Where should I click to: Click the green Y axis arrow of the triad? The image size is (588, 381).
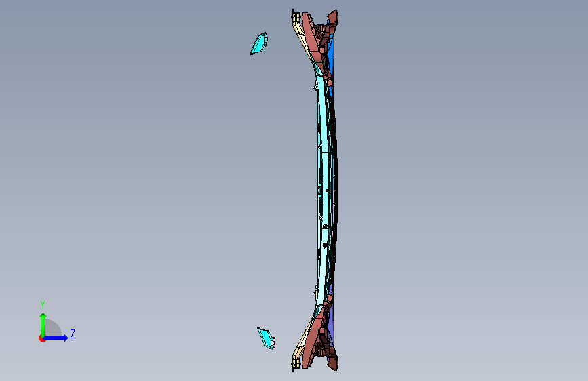coord(43,324)
